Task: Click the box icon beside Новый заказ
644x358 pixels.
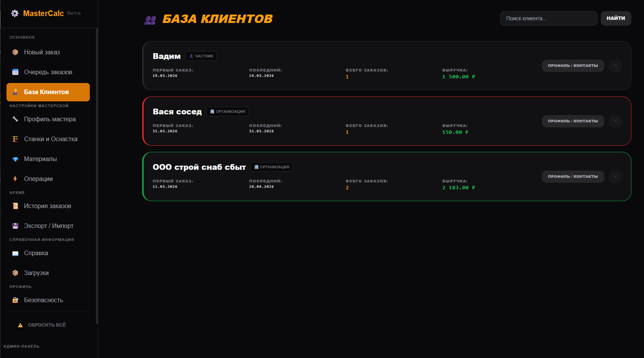Action: click(x=15, y=52)
